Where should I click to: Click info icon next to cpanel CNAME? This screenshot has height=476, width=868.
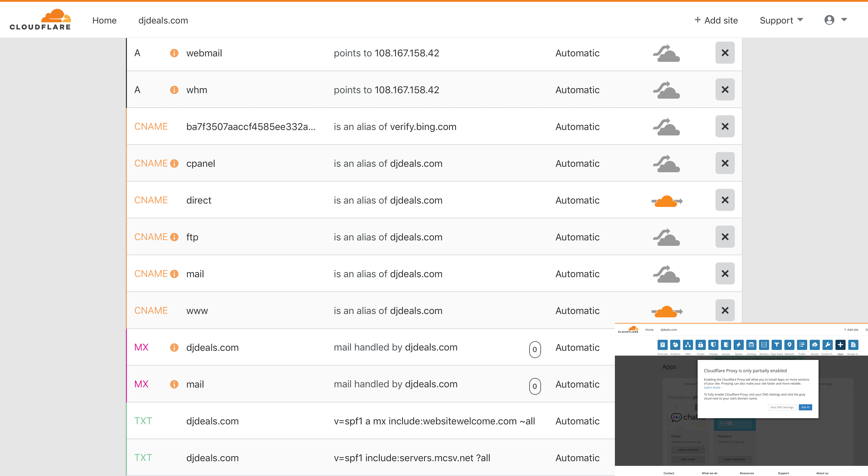point(174,163)
